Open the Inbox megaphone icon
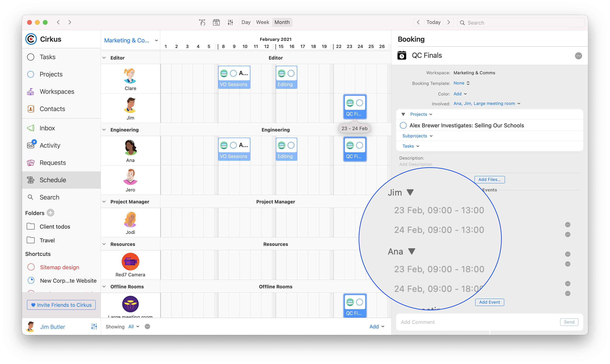 [x=31, y=128]
